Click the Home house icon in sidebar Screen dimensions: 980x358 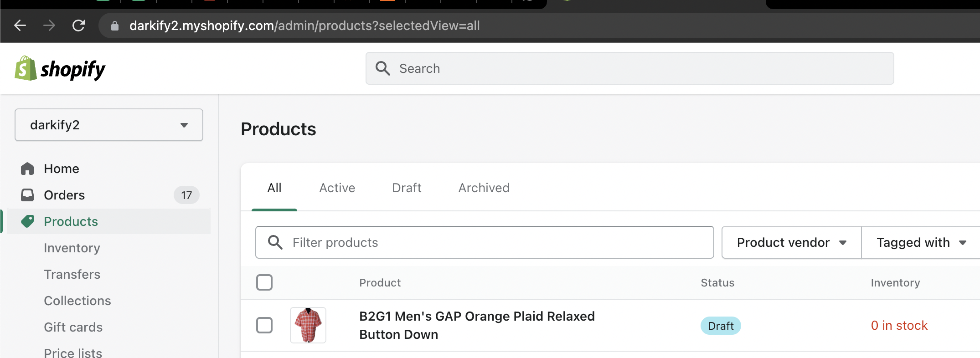click(x=27, y=169)
